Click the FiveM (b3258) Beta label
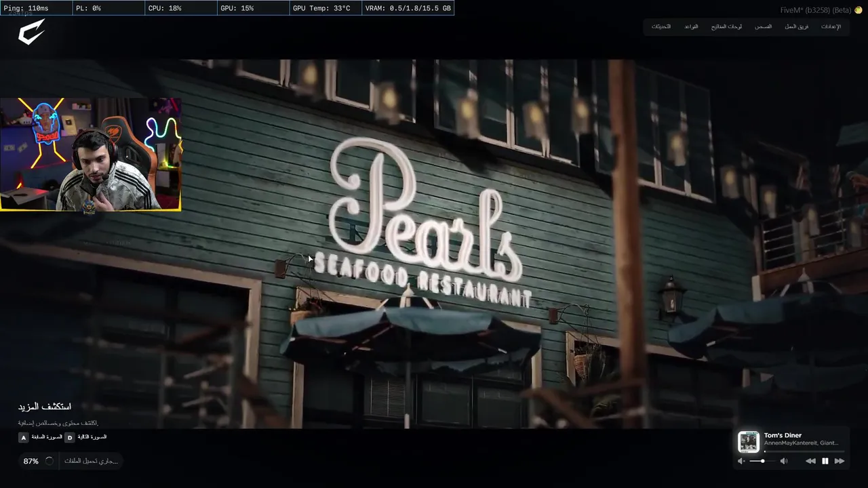The image size is (868, 488). pyautogui.click(x=816, y=10)
